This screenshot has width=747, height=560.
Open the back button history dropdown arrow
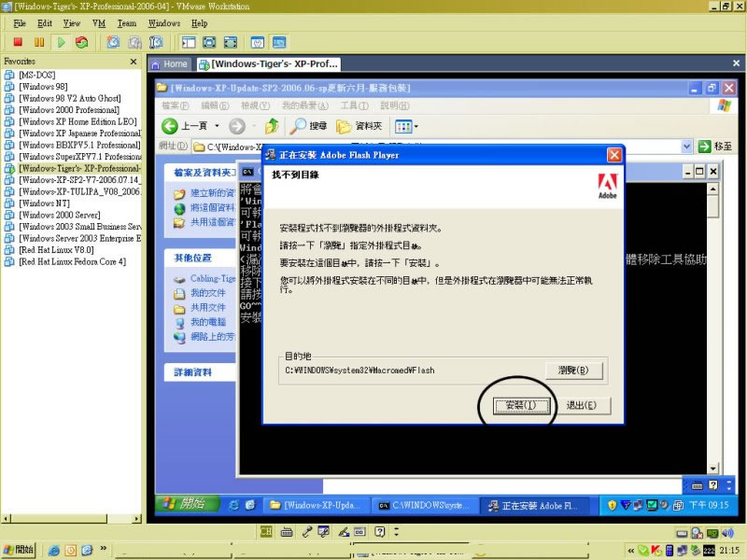pyautogui.click(x=217, y=126)
